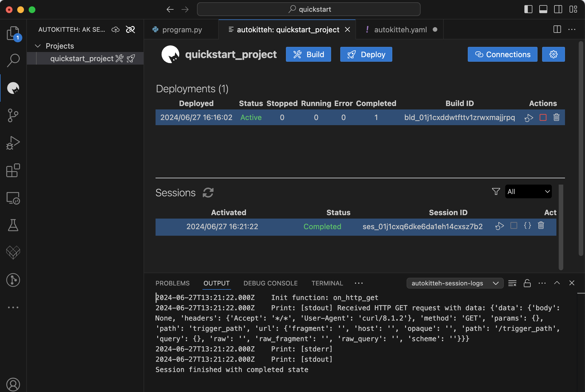The image size is (585, 392).
Task: Click the Build button
Action: [309, 54]
